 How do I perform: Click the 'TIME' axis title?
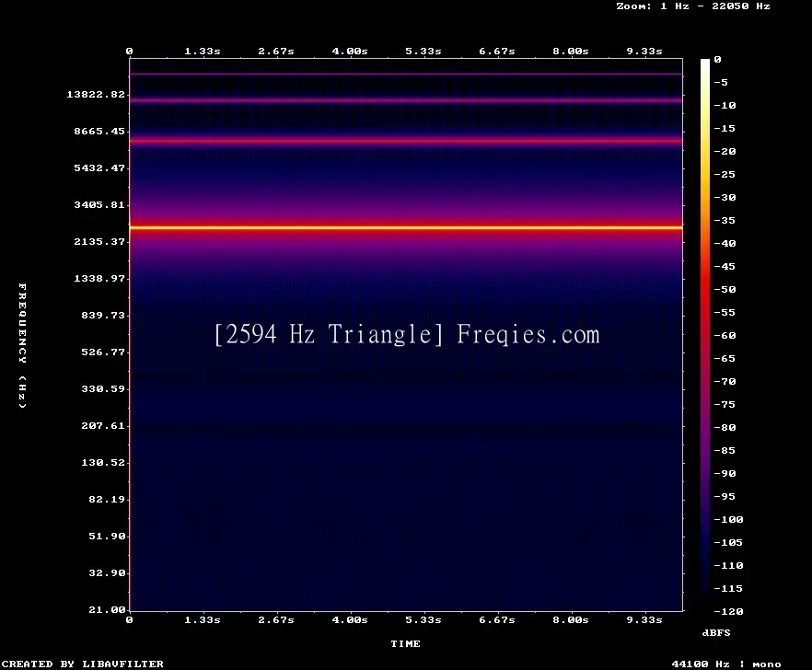(405, 643)
